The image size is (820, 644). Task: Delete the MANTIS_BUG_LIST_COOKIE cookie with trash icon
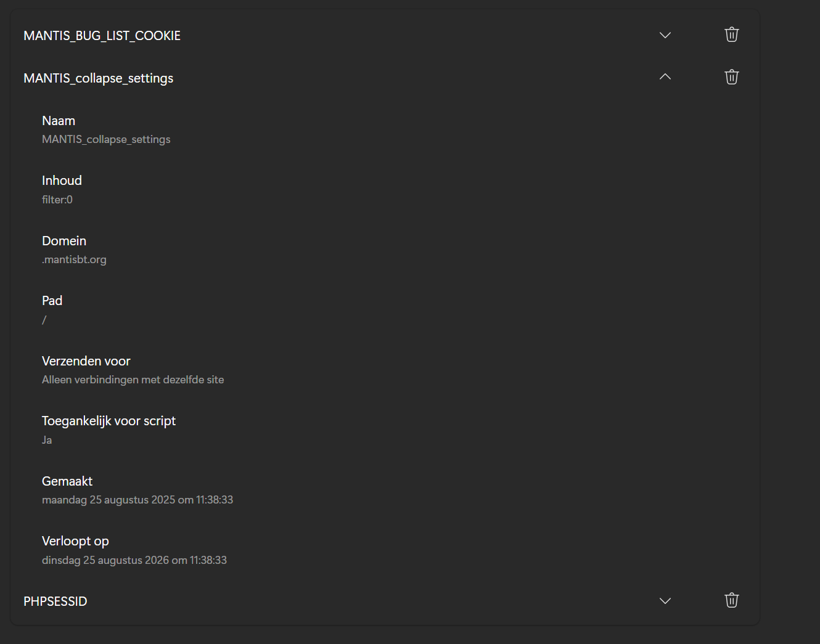731,35
